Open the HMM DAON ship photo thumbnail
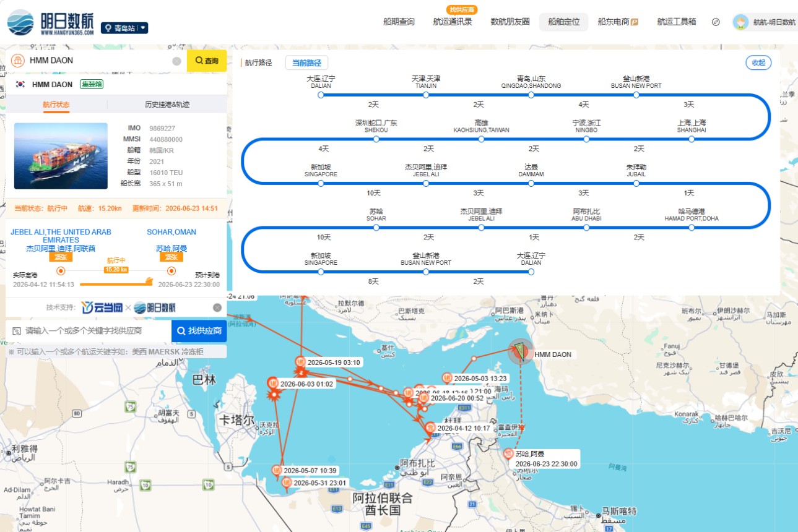 click(61, 155)
